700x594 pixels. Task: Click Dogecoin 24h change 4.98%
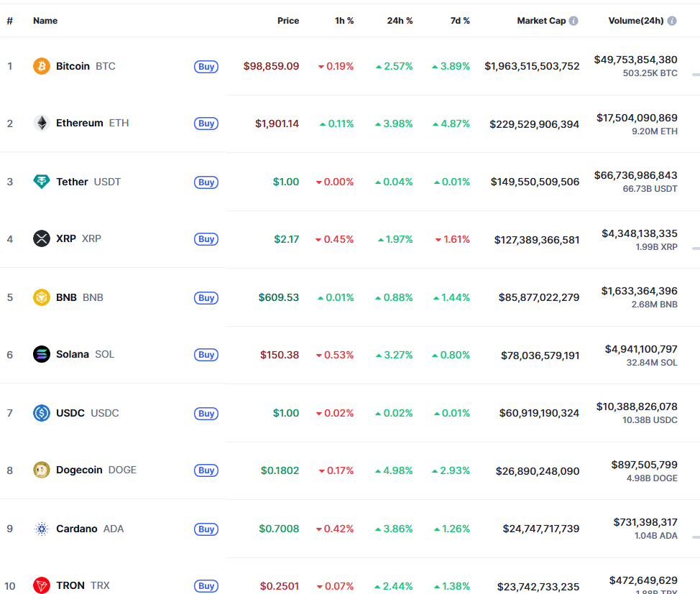coord(394,470)
